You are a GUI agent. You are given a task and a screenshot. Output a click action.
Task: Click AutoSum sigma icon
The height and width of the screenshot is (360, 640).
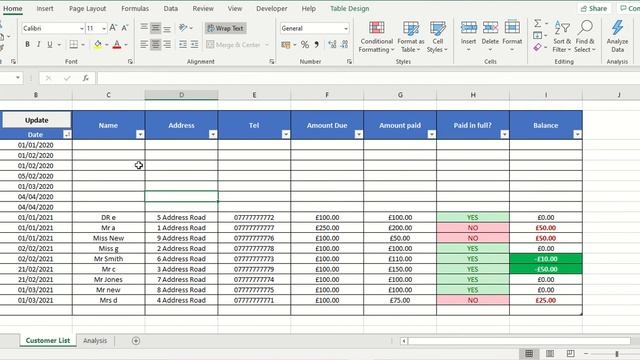tap(538, 24)
